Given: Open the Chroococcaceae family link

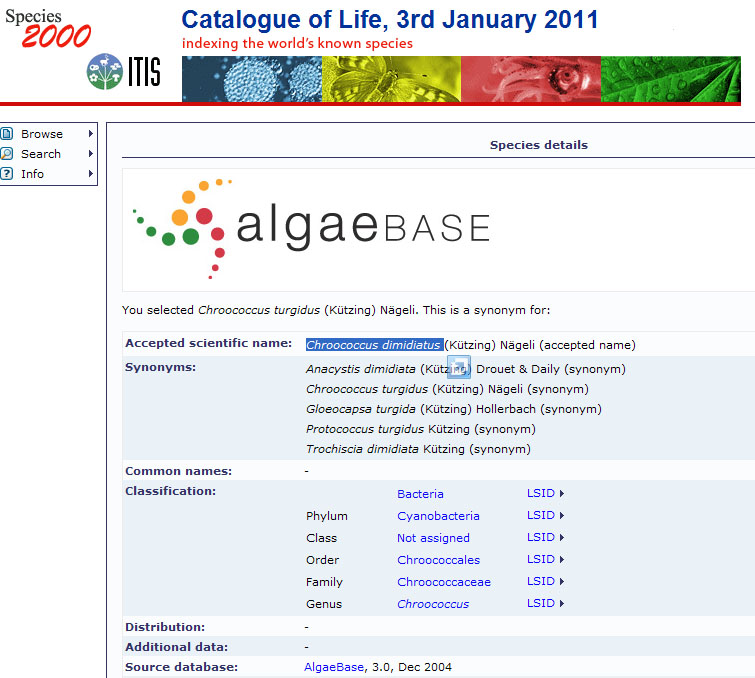Looking at the screenshot, I should (443, 582).
